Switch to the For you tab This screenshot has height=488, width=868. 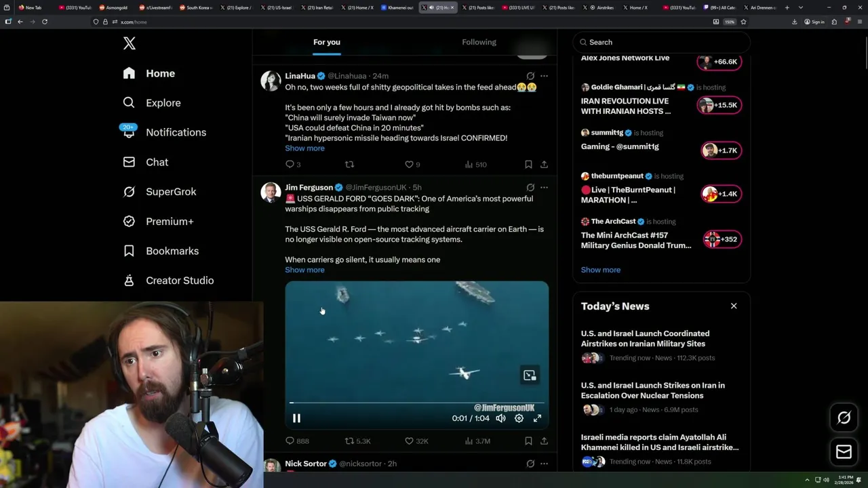tap(327, 42)
